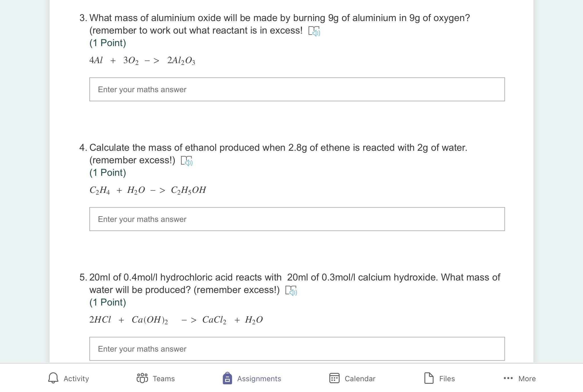Viewport: 583px width, 392px height.
Task: Click the (1 Point) label under question 3
Action: click(108, 43)
